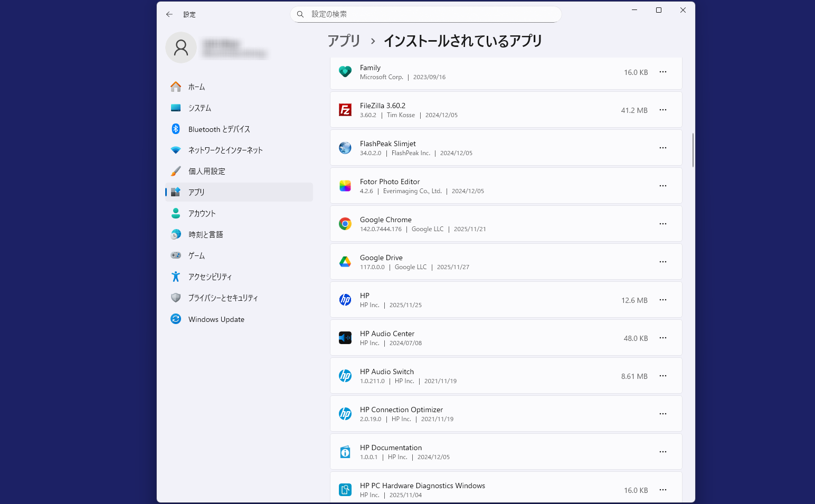Viewport: 815px width, 504px height.
Task: Expand more options for HP Audio Switch
Action: click(663, 376)
